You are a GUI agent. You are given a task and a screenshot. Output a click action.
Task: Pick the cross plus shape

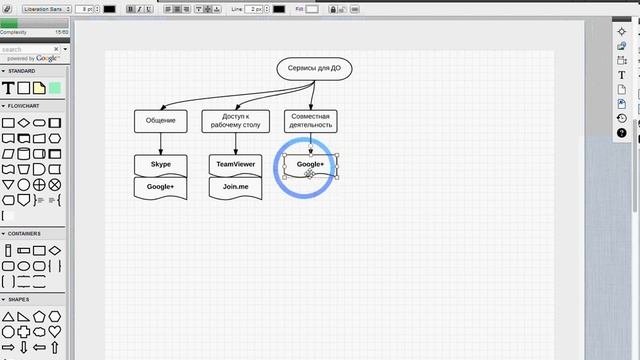[24, 332]
